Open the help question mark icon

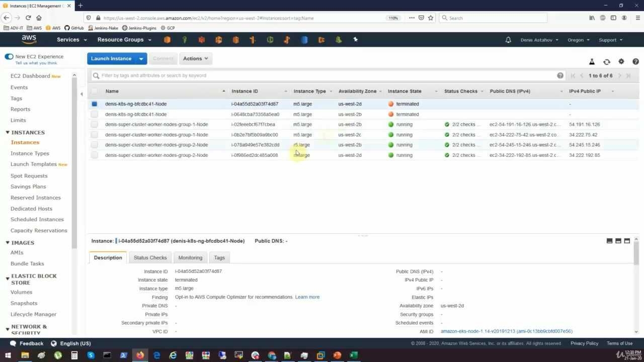[635, 61]
